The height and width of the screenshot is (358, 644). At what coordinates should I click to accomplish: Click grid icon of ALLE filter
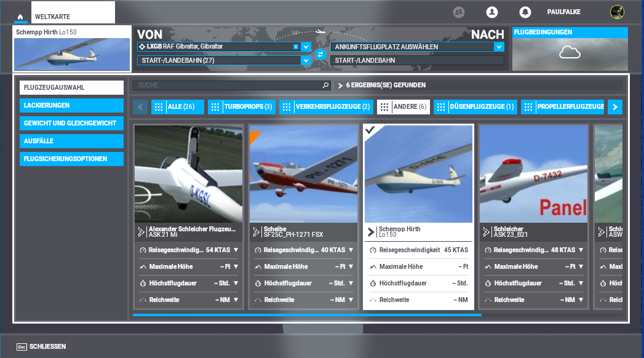coord(159,107)
